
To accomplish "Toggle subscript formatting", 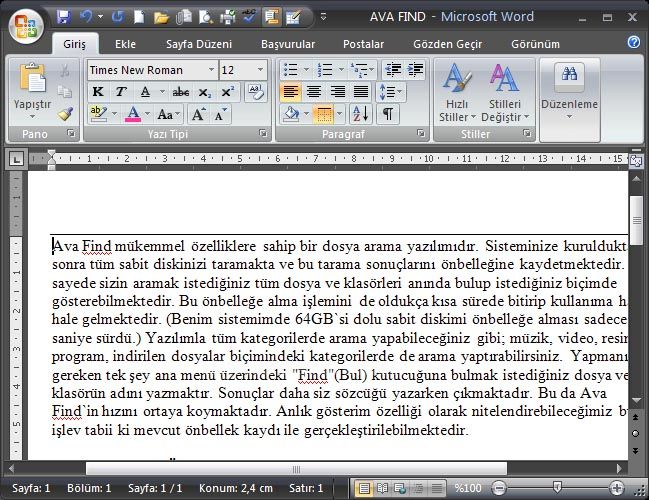I will click(x=204, y=92).
